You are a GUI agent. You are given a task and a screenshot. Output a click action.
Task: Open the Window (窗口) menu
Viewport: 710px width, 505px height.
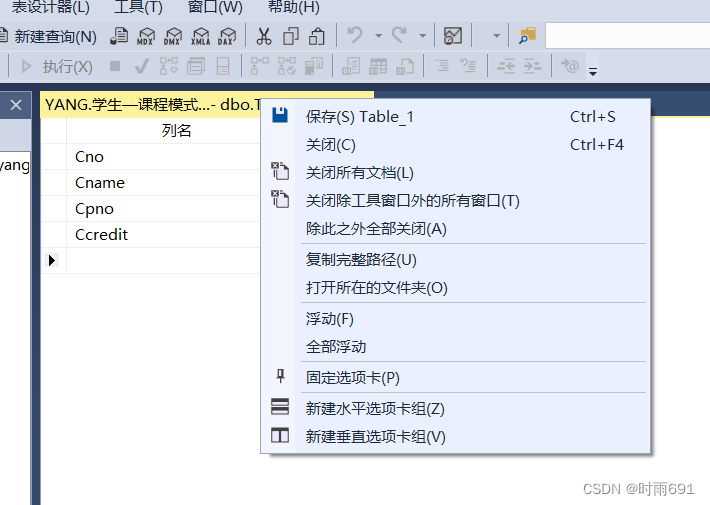pos(215,7)
